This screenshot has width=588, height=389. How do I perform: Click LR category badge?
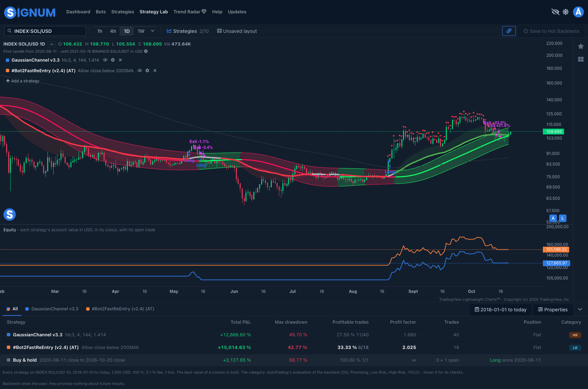[575, 348]
